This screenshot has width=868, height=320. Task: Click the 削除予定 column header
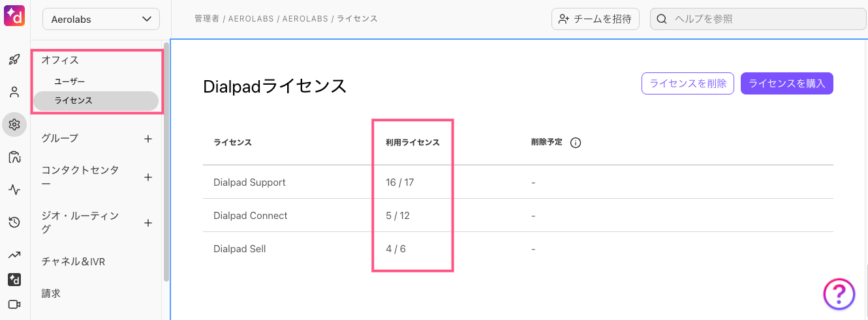pos(547,142)
